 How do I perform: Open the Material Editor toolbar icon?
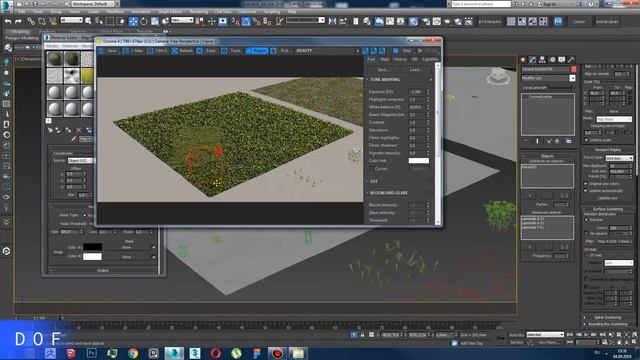click(x=413, y=21)
